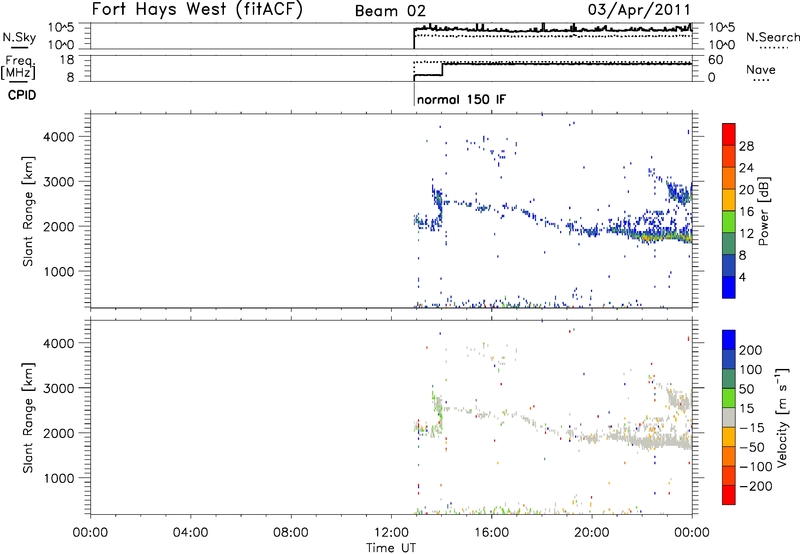The width and height of the screenshot is (800, 554).
Task: Click the '-15' velocity color bar label
Action: [x=752, y=428]
